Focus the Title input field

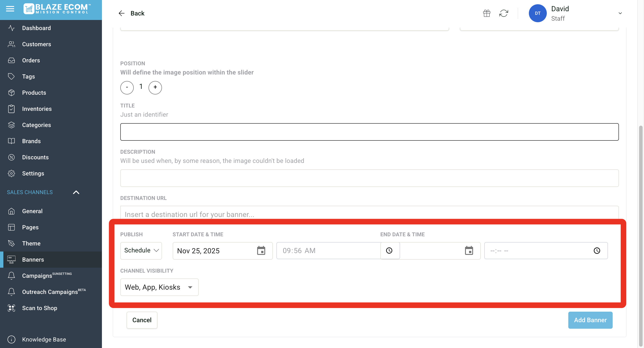pyautogui.click(x=369, y=132)
